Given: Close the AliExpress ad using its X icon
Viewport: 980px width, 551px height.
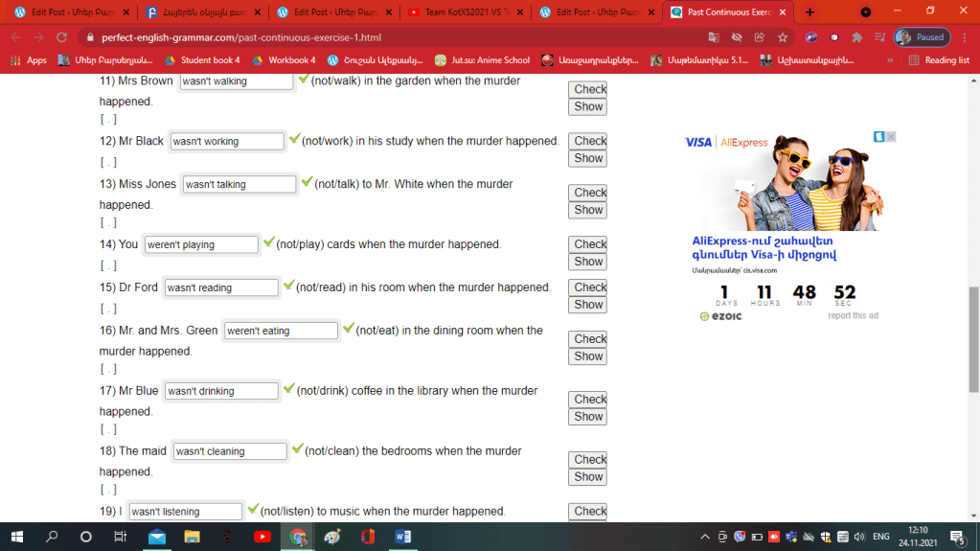Looking at the screenshot, I should click(x=890, y=137).
